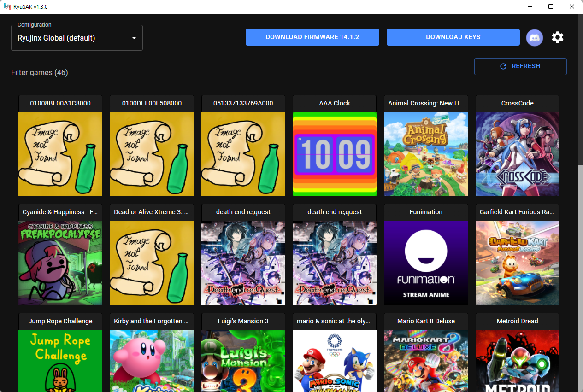Click the Garfield Kart title label
Screen dimensions: 583x392
(518, 212)
